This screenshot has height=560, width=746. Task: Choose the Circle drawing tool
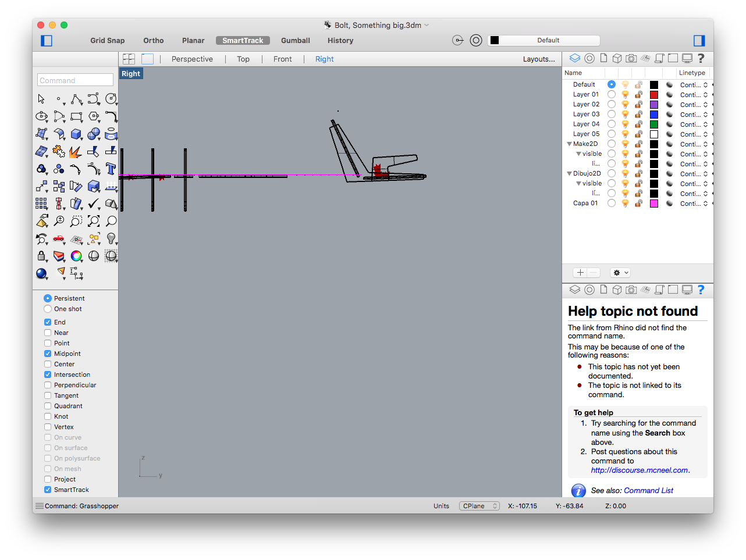tap(111, 99)
